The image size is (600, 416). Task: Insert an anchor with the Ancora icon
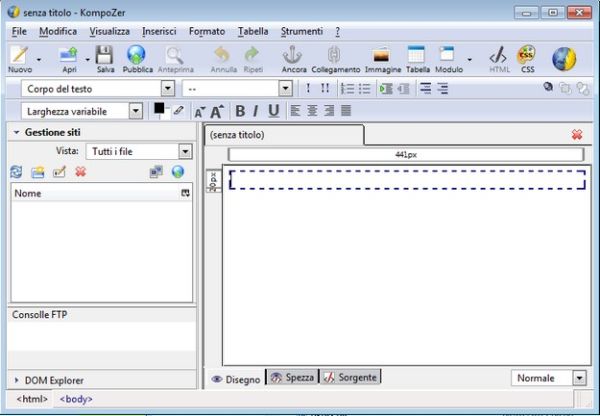294,58
